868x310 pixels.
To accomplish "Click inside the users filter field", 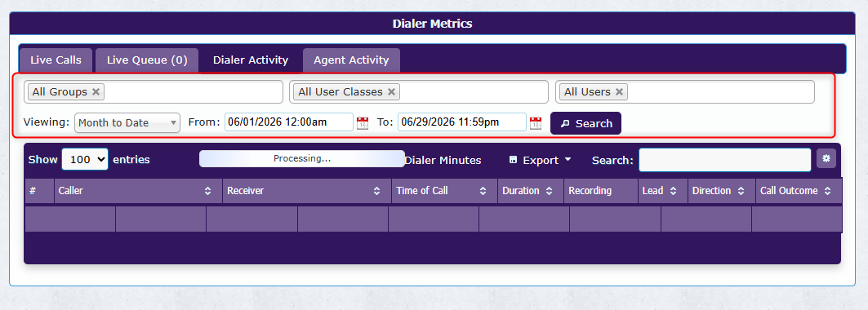I will tap(685, 91).
